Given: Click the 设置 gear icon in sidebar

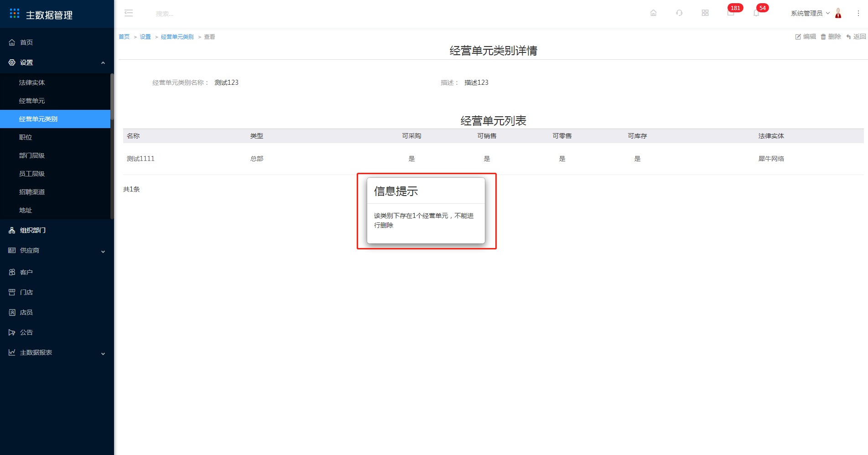Looking at the screenshot, I should coord(12,62).
